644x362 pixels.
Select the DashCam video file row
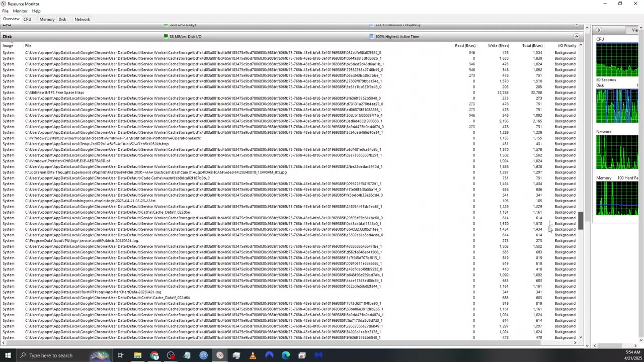[289, 172]
